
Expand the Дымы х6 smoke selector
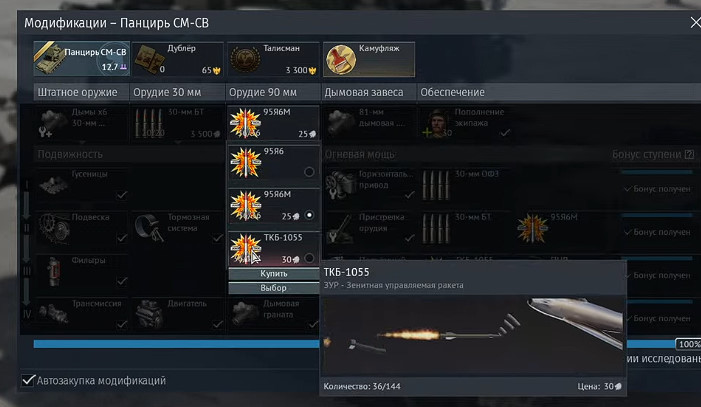tap(82, 123)
